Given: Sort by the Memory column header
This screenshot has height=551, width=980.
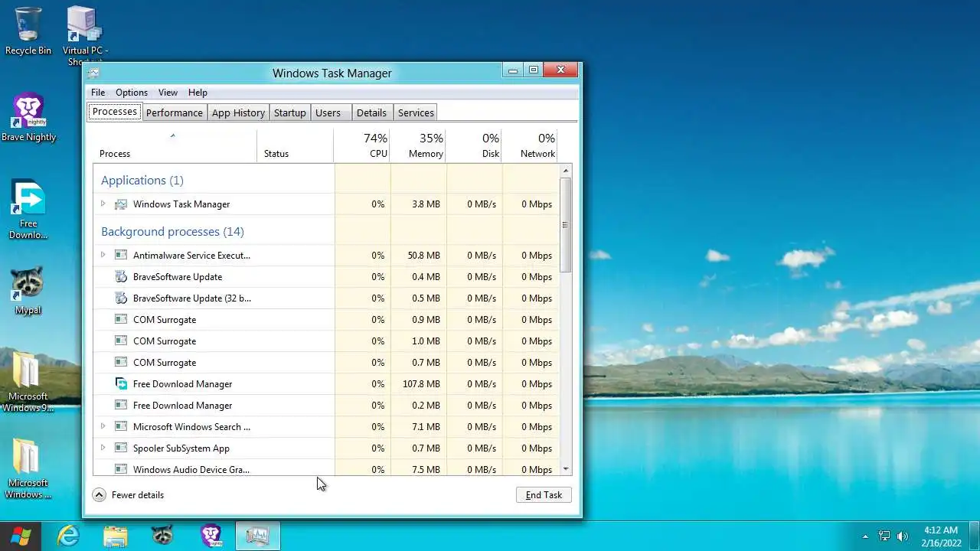Looking at the screenshot, I should point(418,145).
